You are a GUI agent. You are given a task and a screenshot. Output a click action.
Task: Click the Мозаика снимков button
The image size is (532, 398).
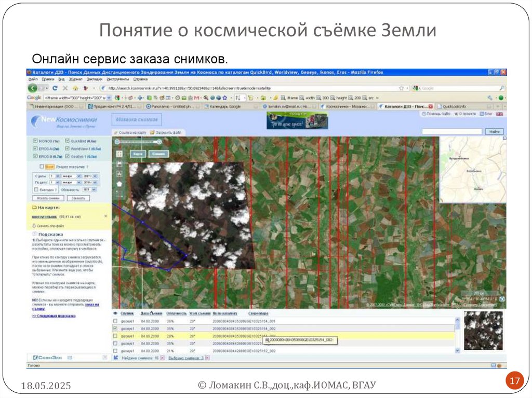[137, 120]
